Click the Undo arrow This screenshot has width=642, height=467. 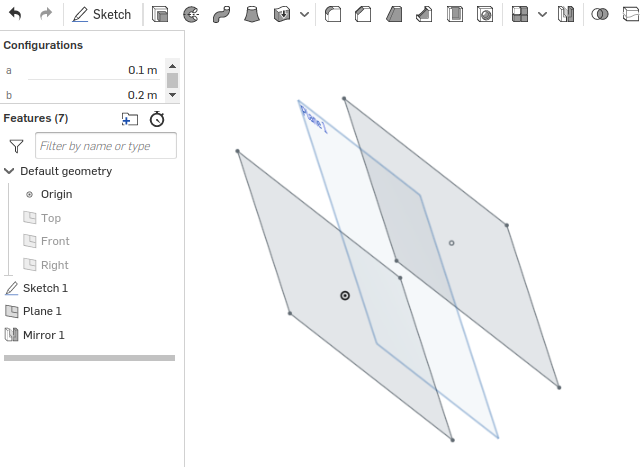click(x=15, y=14)
